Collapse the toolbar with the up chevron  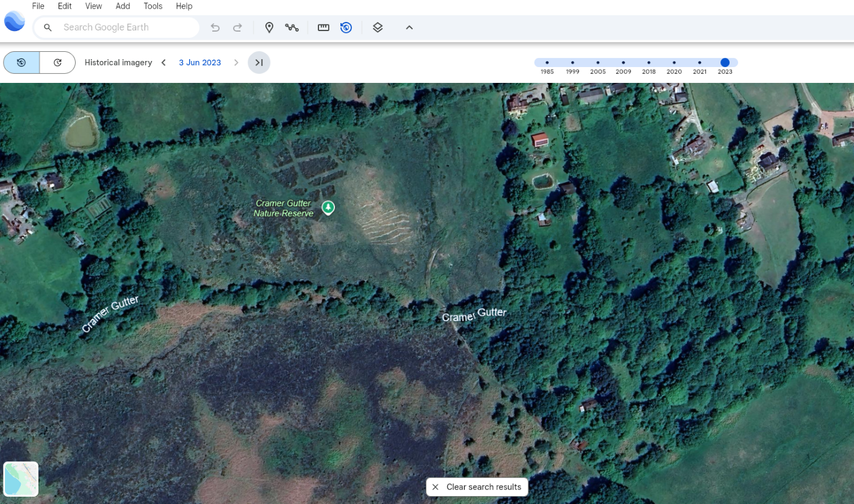coord(409,27)
